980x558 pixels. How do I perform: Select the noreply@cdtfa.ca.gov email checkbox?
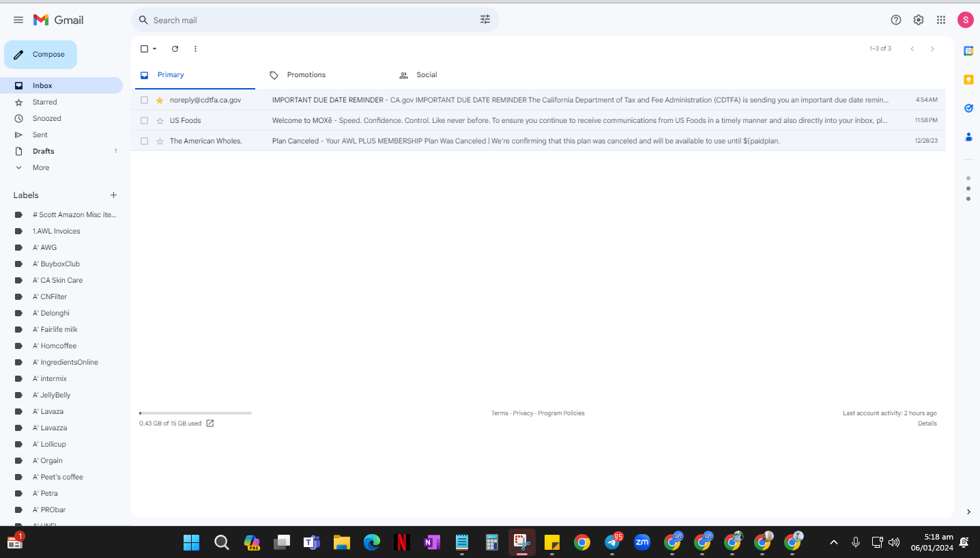(x=144, y=100)
